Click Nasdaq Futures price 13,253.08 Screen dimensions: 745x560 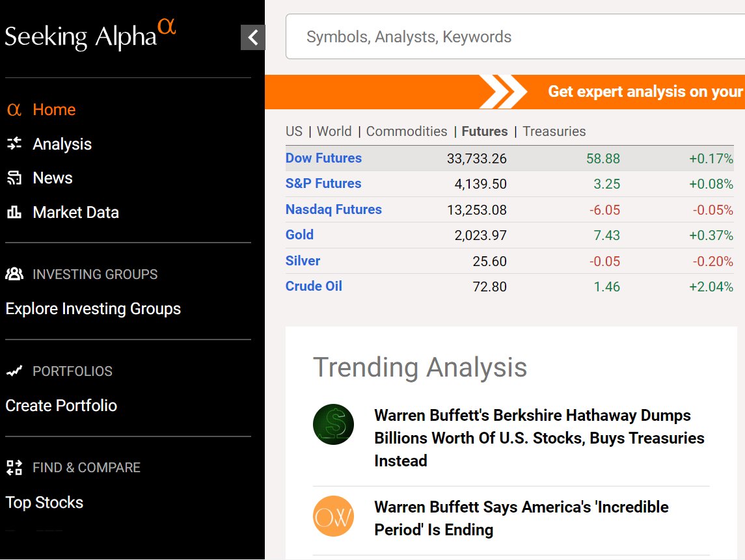pyautogui.click(x=476, y=210)
